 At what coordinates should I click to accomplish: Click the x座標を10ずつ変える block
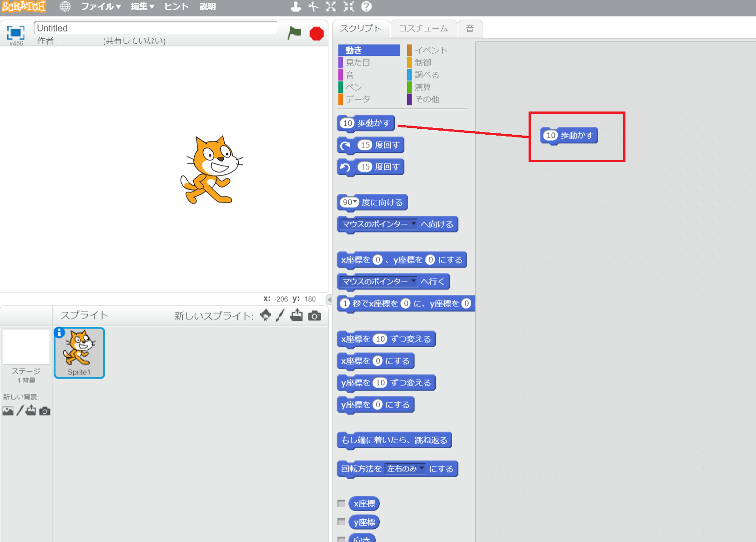tap(386, 339)
